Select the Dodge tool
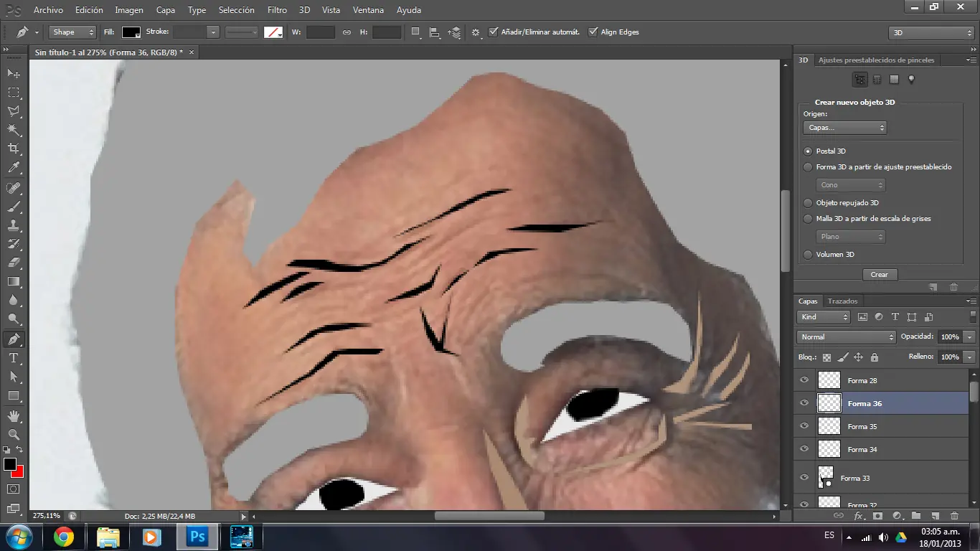This screenshot has height=551, width=980. click(14, 319)
